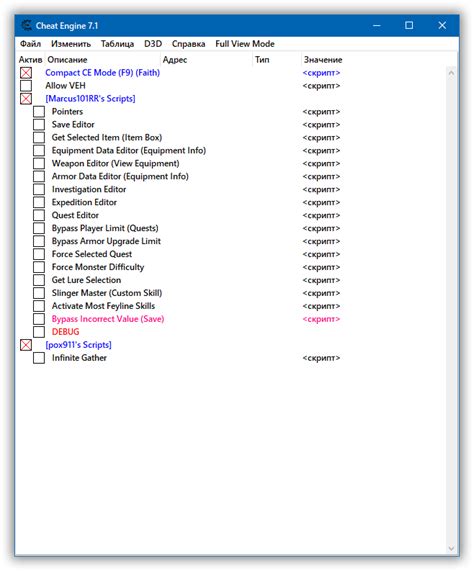
Task: Select the Allow VEH entry text
Action: pyautogui.click(x=66, y=86)
